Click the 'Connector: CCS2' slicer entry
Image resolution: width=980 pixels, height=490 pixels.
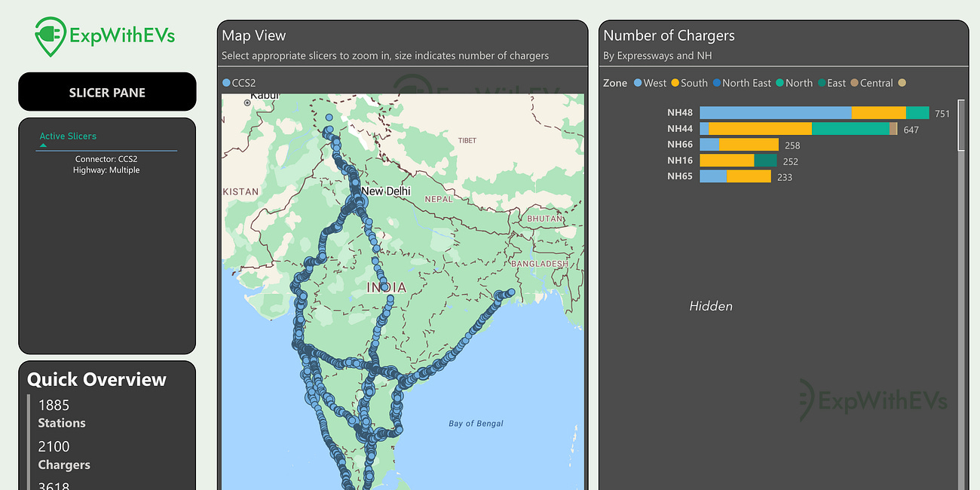106,159
